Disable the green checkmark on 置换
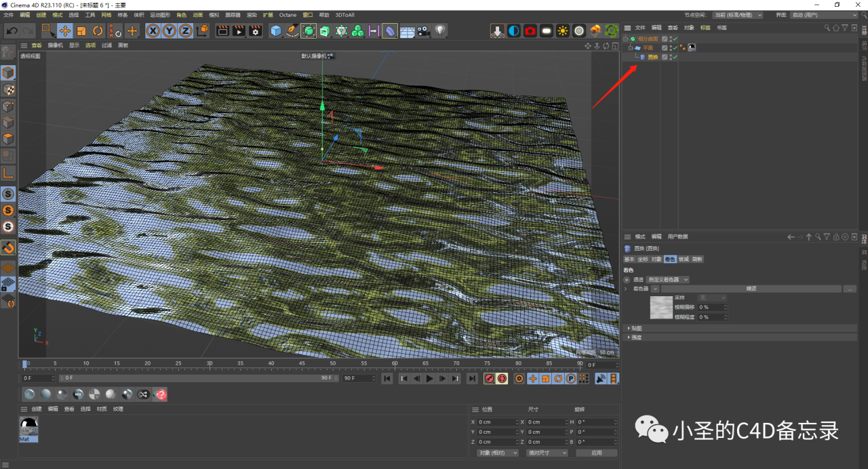 [675, 57]
